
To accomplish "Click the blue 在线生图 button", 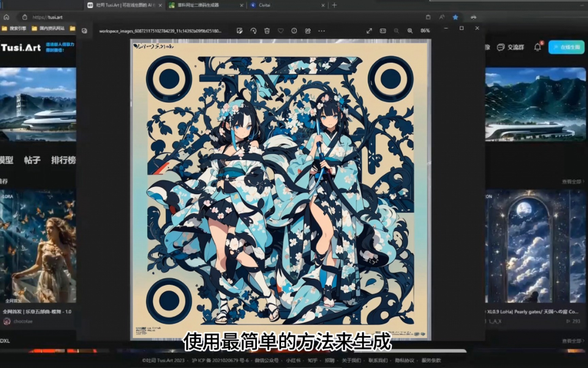I will coord(567,47).
